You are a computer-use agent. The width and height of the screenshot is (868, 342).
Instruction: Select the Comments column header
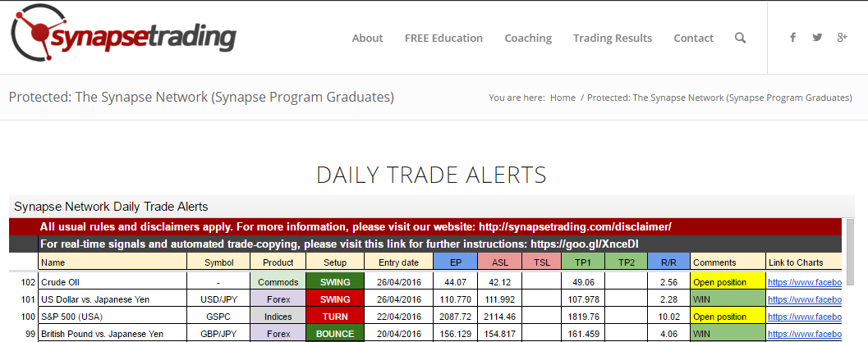point(728,262)
